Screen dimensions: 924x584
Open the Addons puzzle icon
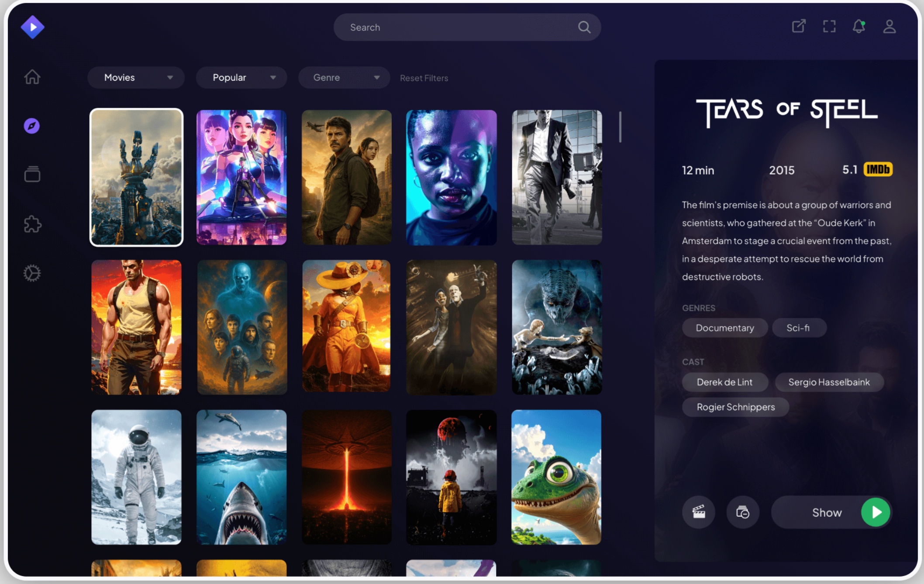[32, 224]
